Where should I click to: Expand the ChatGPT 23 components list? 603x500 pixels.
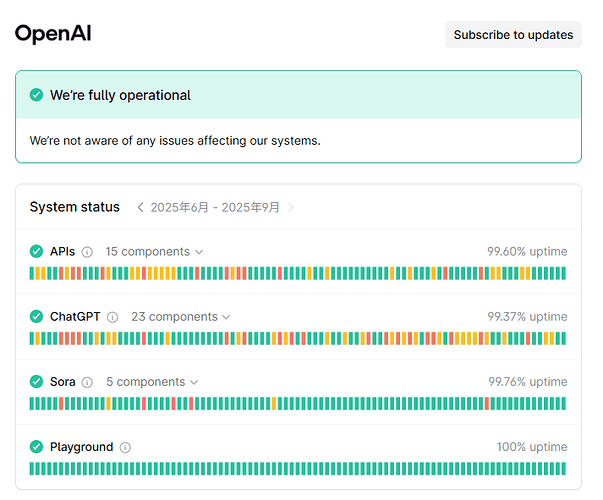tap(180, 317)
